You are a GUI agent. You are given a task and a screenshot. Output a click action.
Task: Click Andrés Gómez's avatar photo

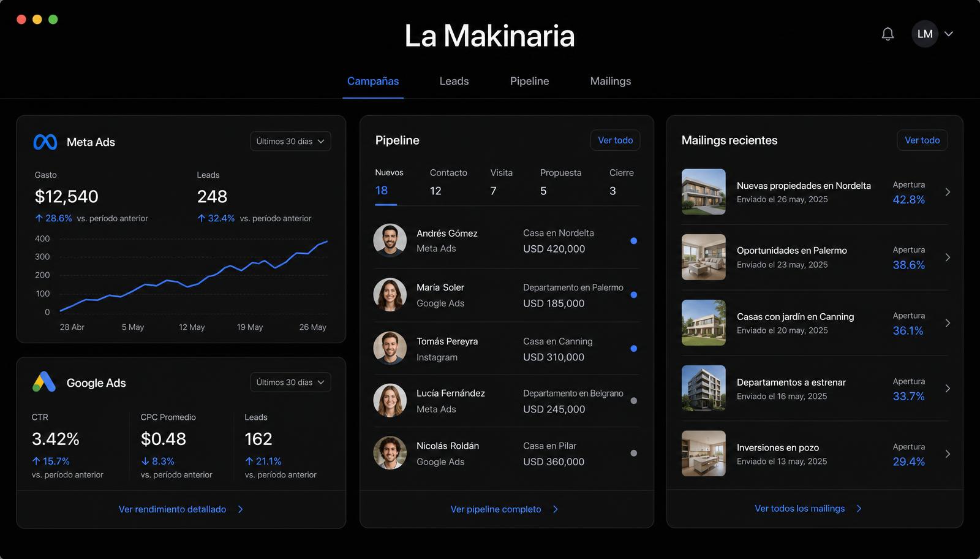(x=390, y=240)
